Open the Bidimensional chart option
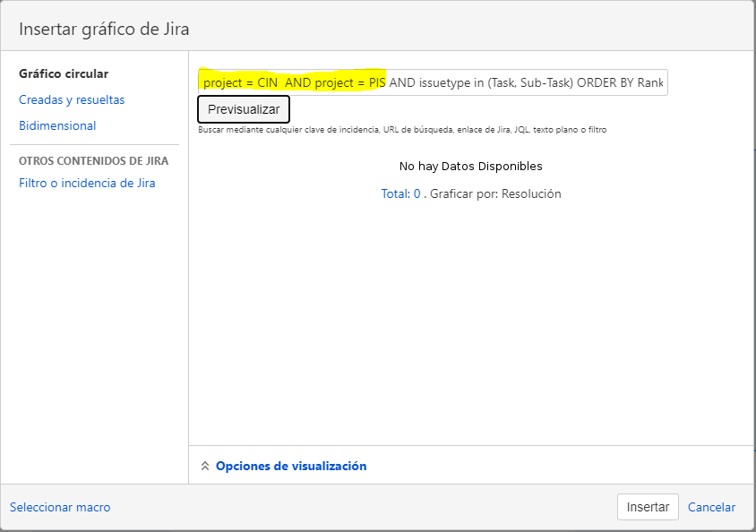 coord(57,125)
